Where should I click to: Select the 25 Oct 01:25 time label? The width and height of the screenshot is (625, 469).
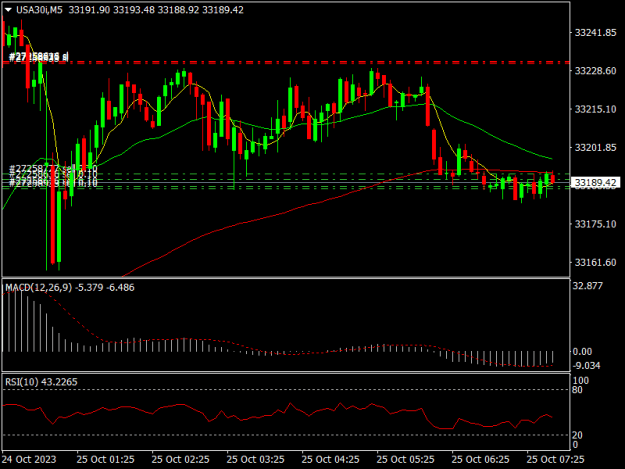pos(105,459)
